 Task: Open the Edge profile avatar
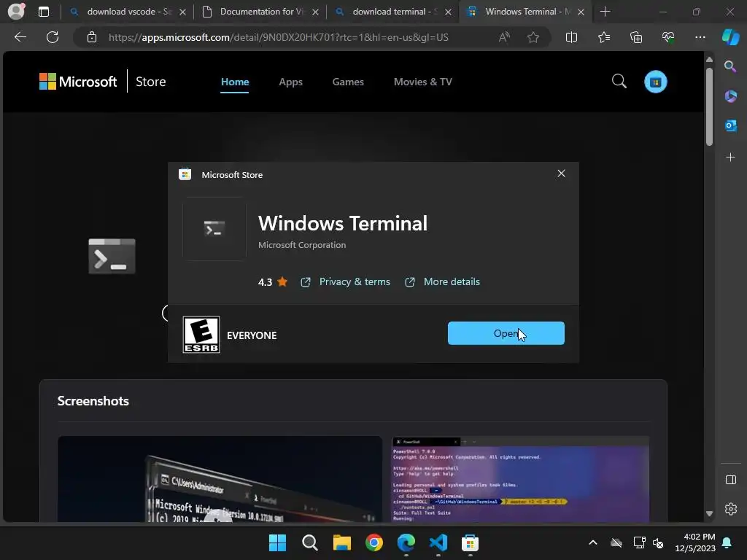[x=16, y=12]
